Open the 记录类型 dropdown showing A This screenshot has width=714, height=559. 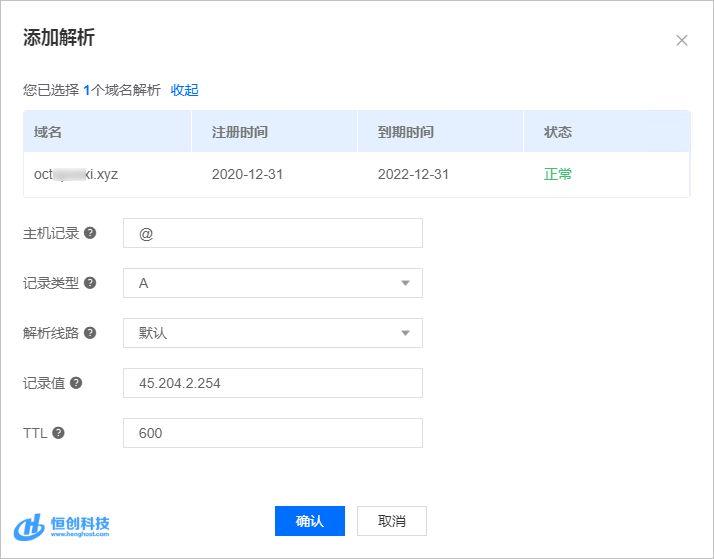click(x=273, y=283)
